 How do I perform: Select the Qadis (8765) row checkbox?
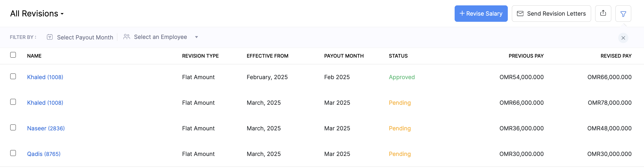(x=13, y=153)
